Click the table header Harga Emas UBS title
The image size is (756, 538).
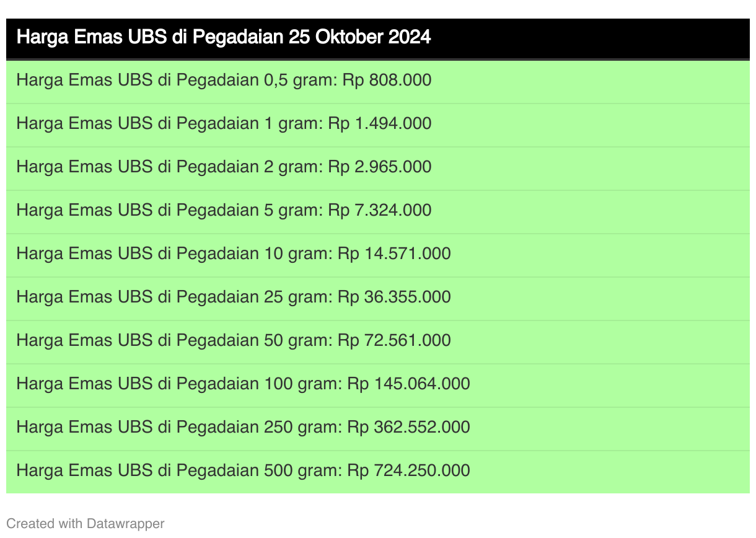point(223,38)
